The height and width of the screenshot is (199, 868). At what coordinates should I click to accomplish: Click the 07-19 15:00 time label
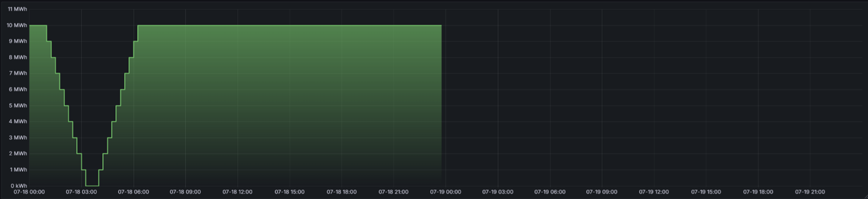point(706,192)
